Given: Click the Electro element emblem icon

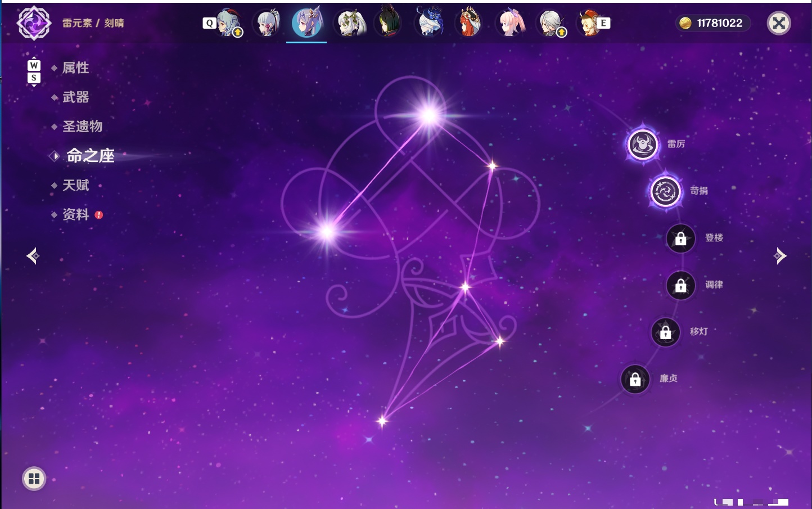Looking at the screenshot, I should tap(34, 23).
